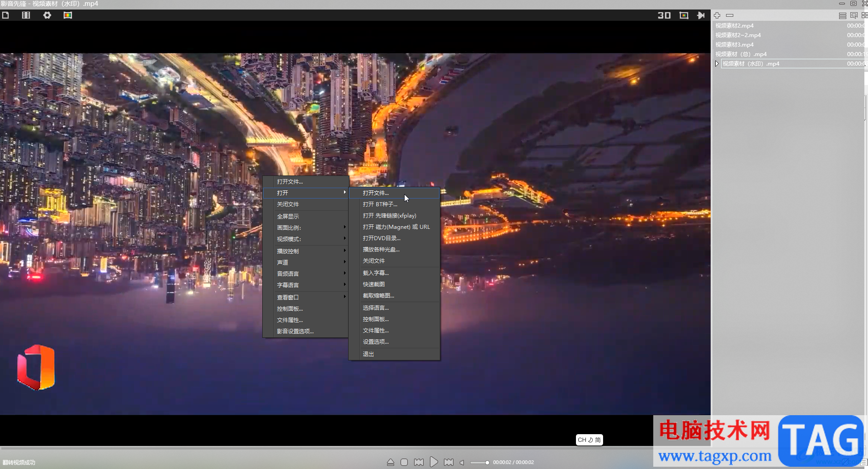Click 打开文件... in the submenu
Screen dimensions: 868x469
pyautogui.click(x=394, y=193)
